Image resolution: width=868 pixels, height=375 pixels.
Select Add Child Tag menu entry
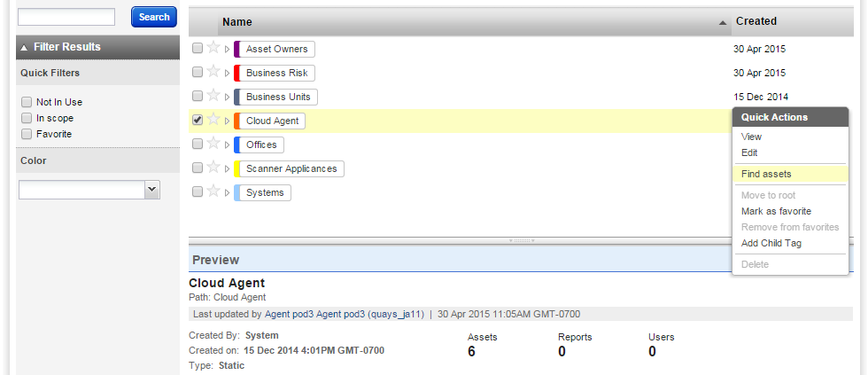tap(771, 243)
